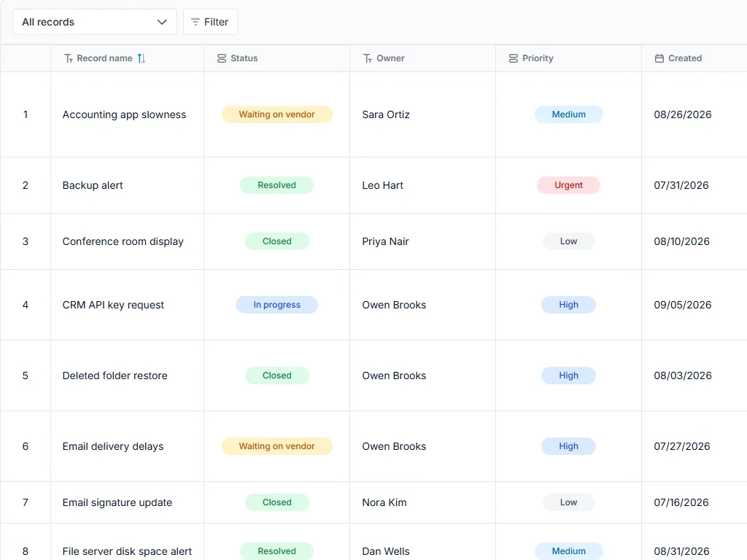Viewport: 747px width, 560px height.
Task: Click the created date 08/31/2026
Action: (682, 551)
